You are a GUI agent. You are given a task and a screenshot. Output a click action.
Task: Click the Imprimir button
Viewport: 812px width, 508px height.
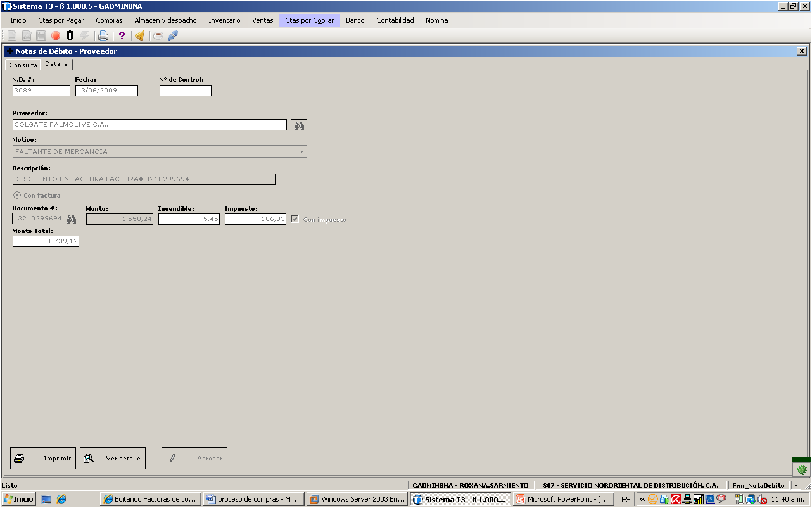(x=43, y=459)
